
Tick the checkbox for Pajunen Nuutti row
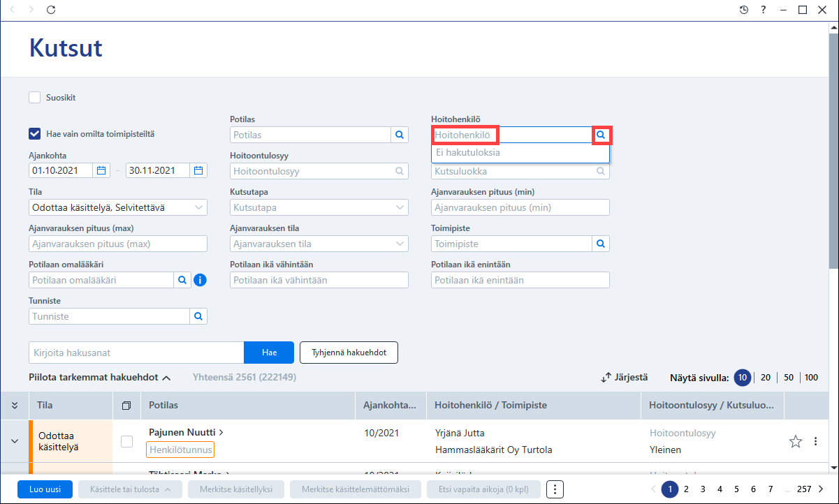coord(127,441)
